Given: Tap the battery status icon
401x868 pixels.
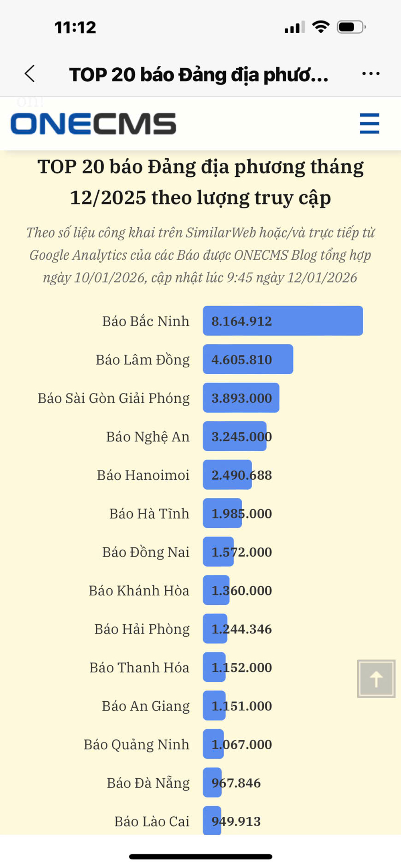Looking at the screenshot, I should [351, 27].
